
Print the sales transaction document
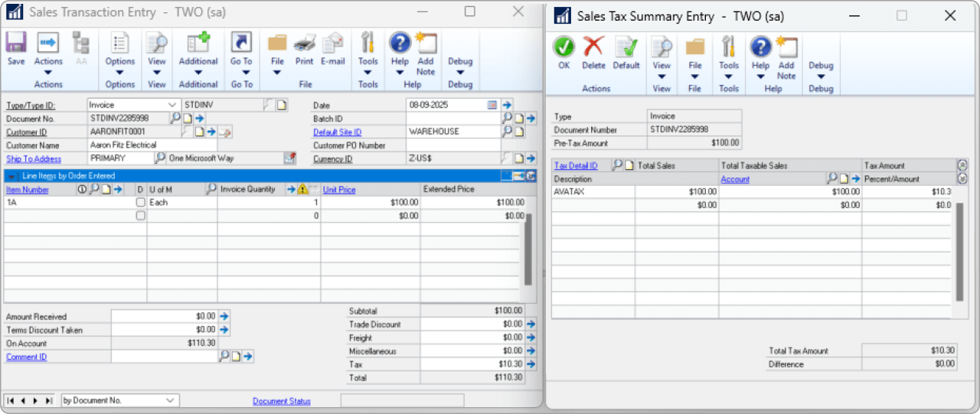[x=304, y=49]
